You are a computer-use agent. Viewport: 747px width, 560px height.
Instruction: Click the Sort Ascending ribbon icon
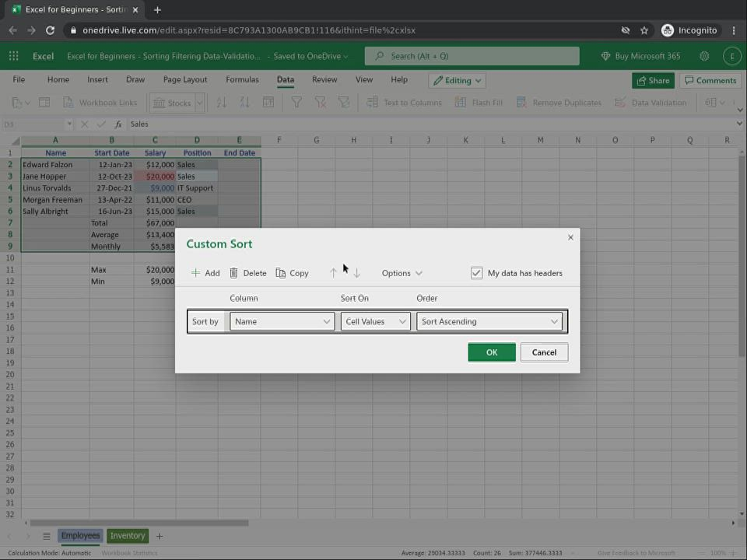tap(222, 103)
